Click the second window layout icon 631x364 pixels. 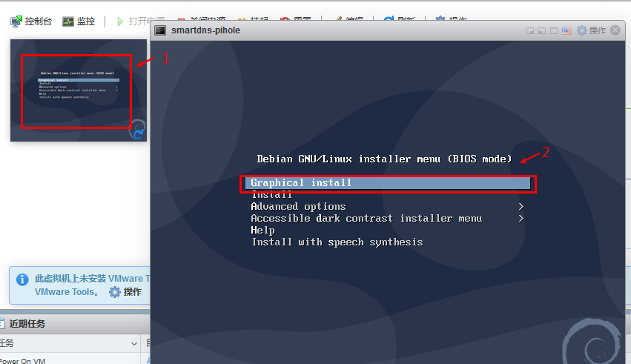542,31
